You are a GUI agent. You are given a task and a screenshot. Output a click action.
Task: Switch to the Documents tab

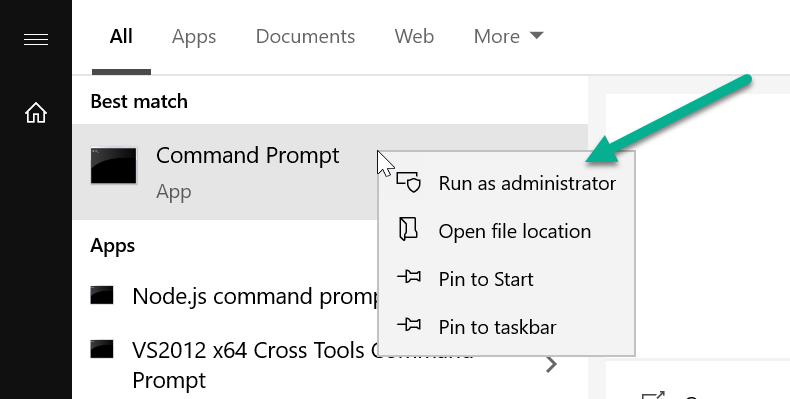coord(305,36)
